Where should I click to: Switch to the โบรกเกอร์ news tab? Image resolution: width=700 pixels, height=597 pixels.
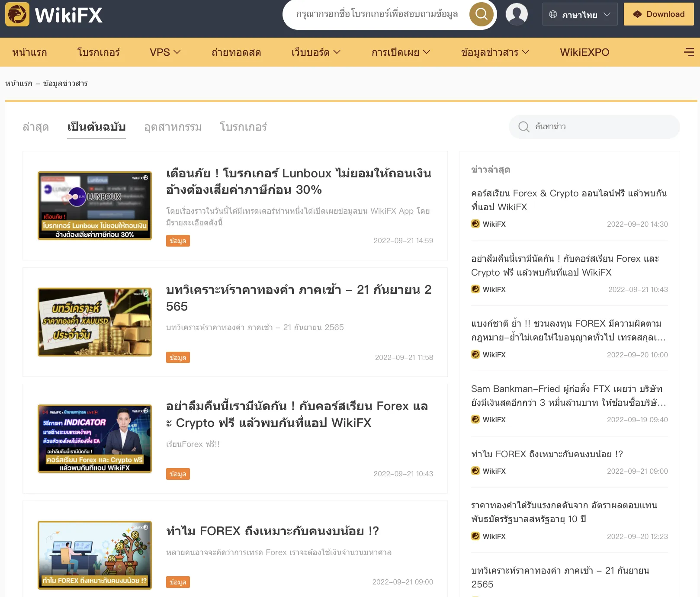[243, 127]
